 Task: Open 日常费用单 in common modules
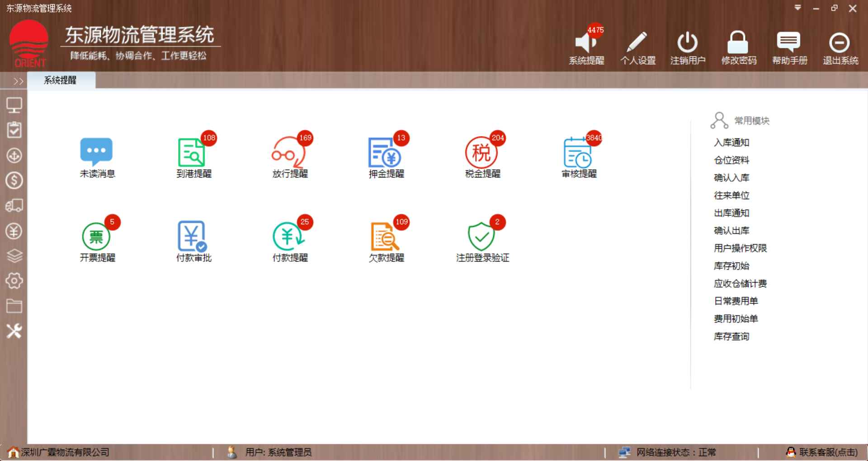736,301
